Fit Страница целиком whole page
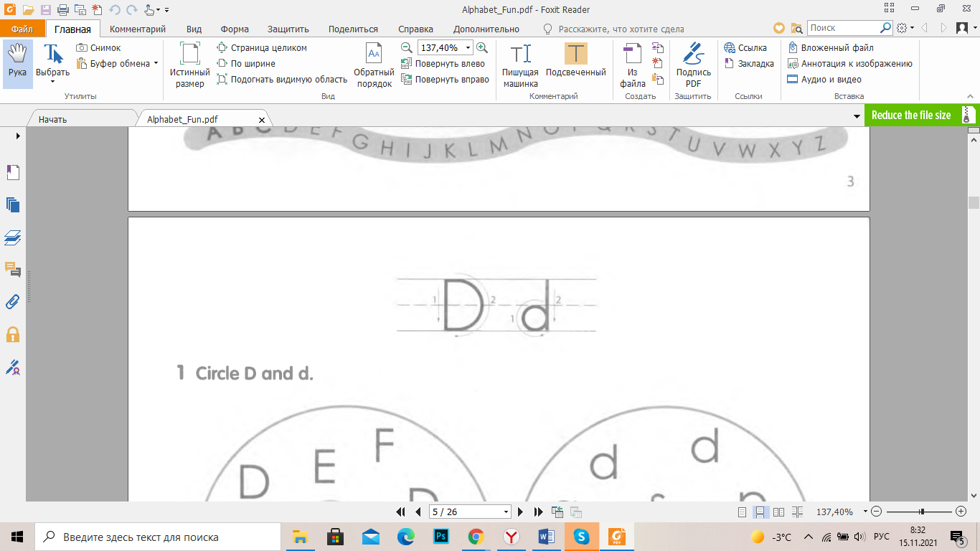 pyautogui.click(x=263, y=47)
